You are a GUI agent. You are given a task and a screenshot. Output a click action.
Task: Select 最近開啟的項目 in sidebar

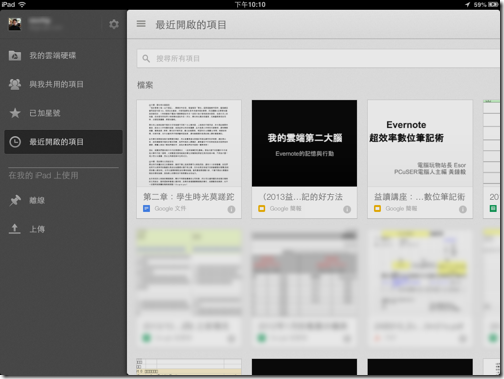pos(63,142)
